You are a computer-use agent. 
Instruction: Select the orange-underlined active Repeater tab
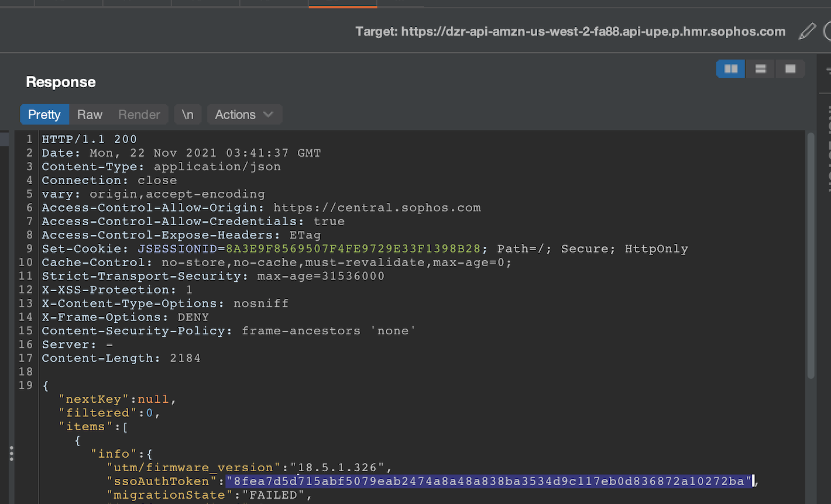click(x=342, y=4)
